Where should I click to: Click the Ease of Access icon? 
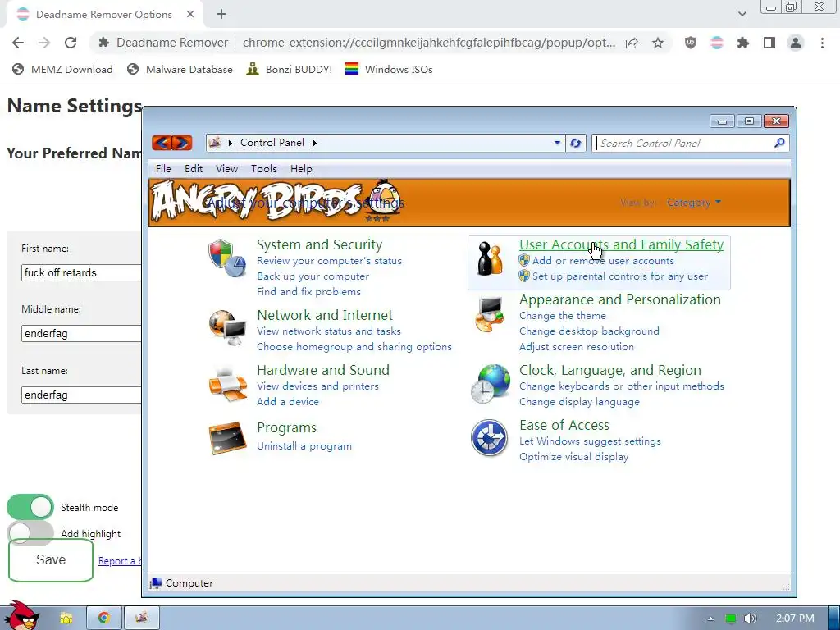coord(489,438)
